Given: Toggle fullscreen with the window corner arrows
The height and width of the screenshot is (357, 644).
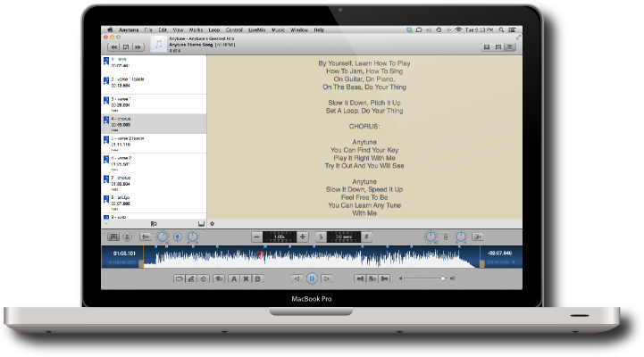Looking at the screenshot, I should pyautogui.click(x=518, y=37).
